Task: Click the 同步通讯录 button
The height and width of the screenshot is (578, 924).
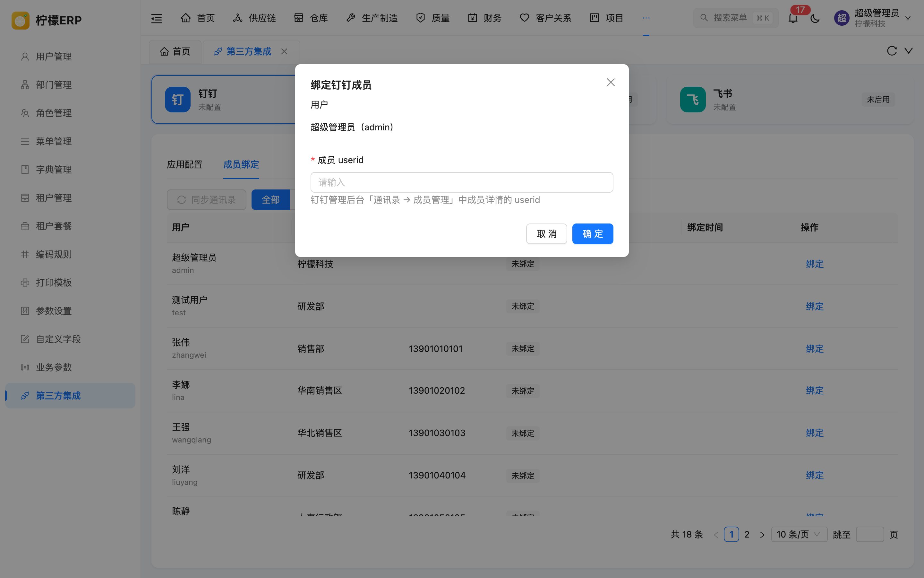Action: [207, 200]
